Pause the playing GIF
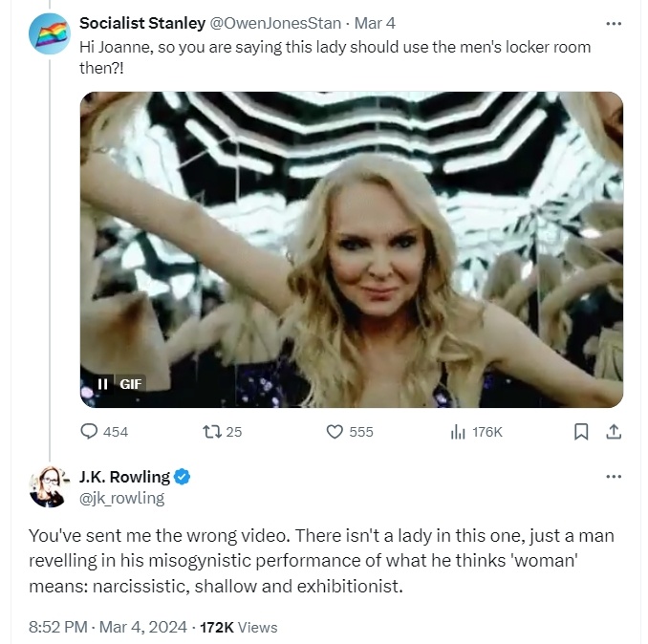The height and width of the screenshot is (644, 648). [x=103, y=383]
